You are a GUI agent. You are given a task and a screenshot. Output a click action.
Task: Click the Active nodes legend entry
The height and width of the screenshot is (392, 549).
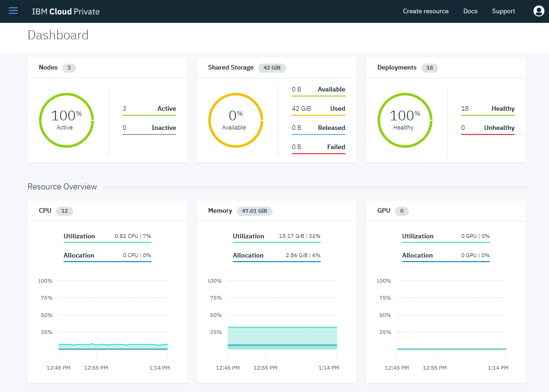coord(149,109)
